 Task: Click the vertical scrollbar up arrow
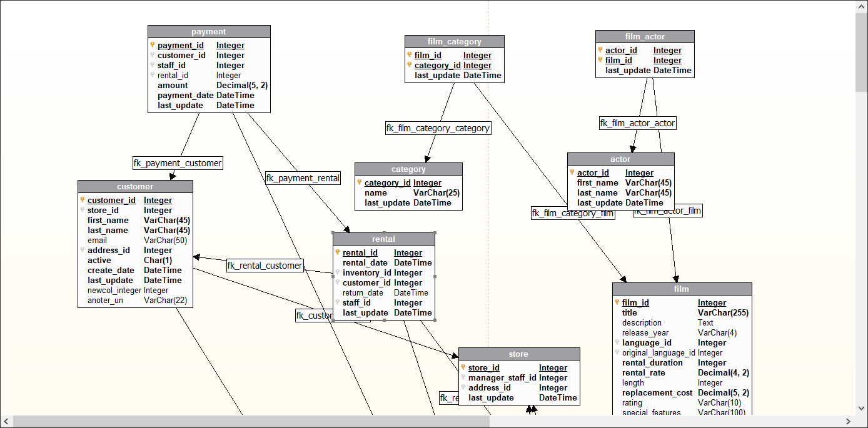(861, 6)
